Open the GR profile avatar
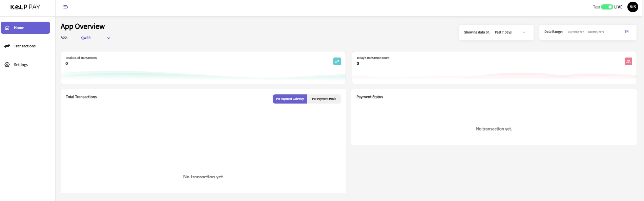The image size is (644, 201). coord(632,7)
